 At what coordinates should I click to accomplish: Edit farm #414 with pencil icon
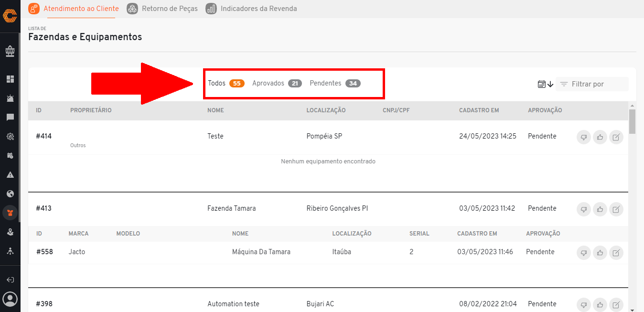pos(616,138)
